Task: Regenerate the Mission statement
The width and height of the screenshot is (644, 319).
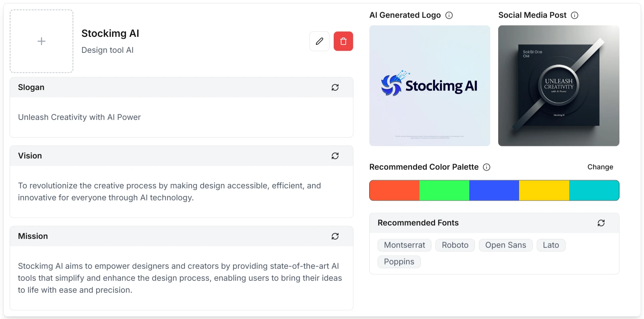Action: [335, 236]
